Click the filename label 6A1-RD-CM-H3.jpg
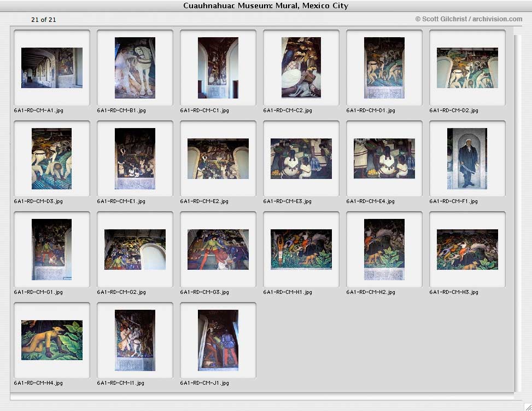532x411 pixels. [x=454, y=292]
